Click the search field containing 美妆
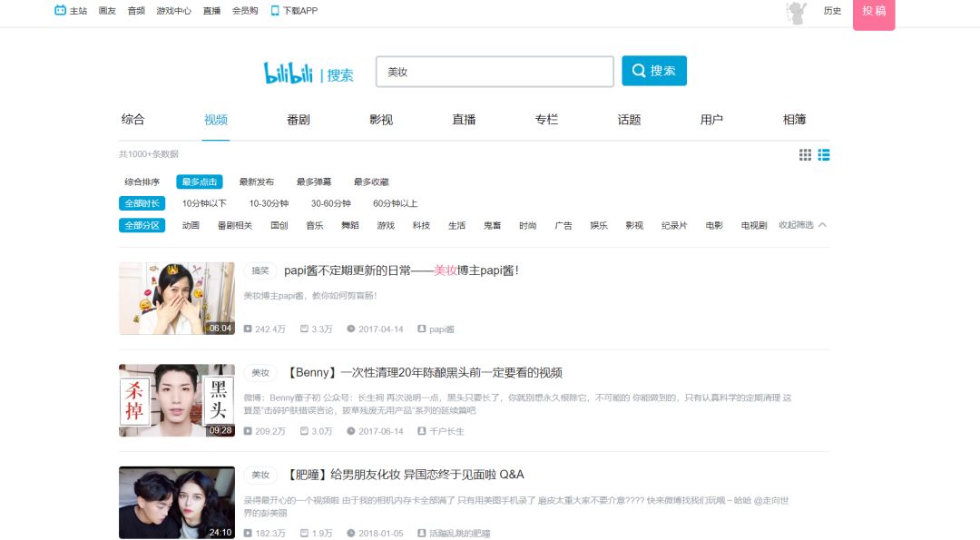This screenshot has height=540, width=980. pos(495,72)
